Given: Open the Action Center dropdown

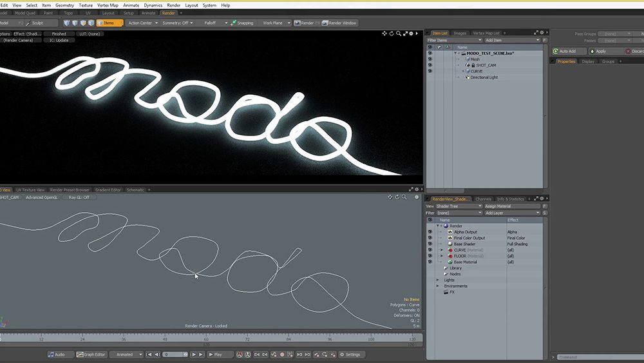Looking at the screenshot, I should [x=142, y=23].
